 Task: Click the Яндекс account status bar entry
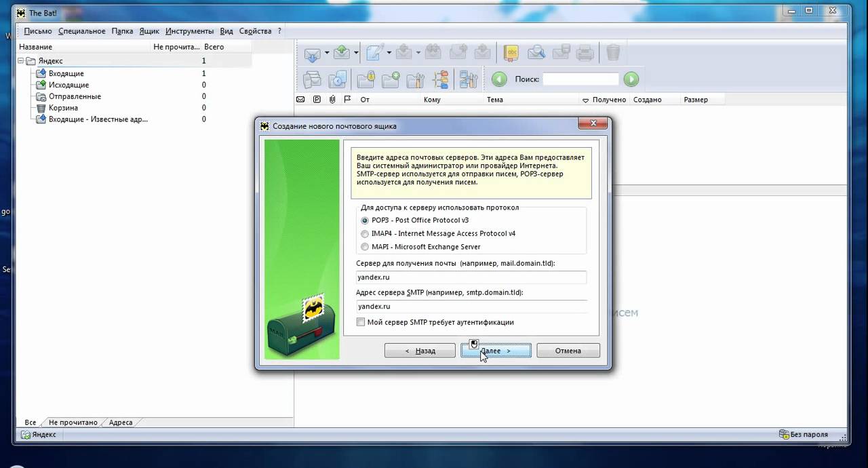(39, 435)
